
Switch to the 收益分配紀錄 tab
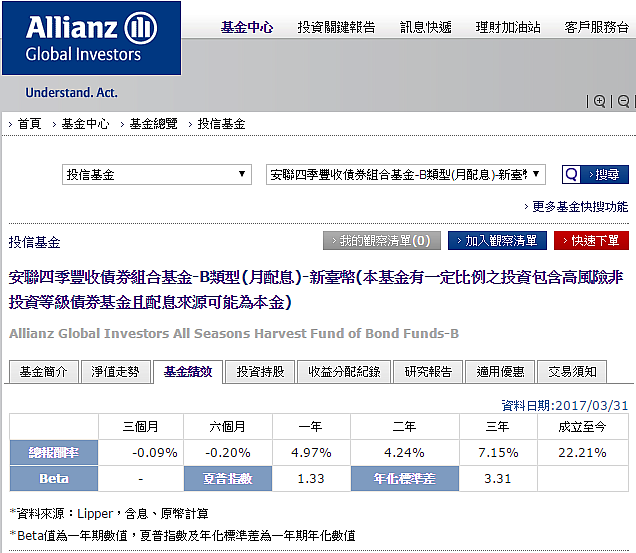coord(344,371)
